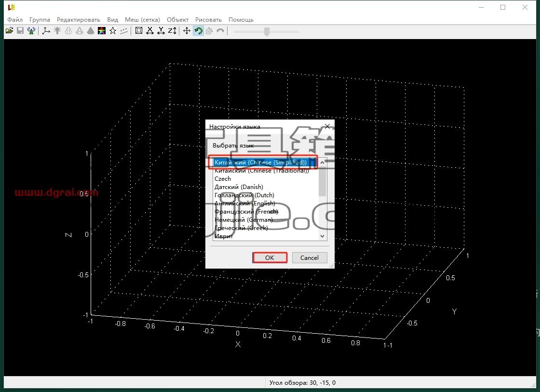This screenshot has height=392, width=540.
Task: Select Czech in the language list
Action: coord(266,179)
